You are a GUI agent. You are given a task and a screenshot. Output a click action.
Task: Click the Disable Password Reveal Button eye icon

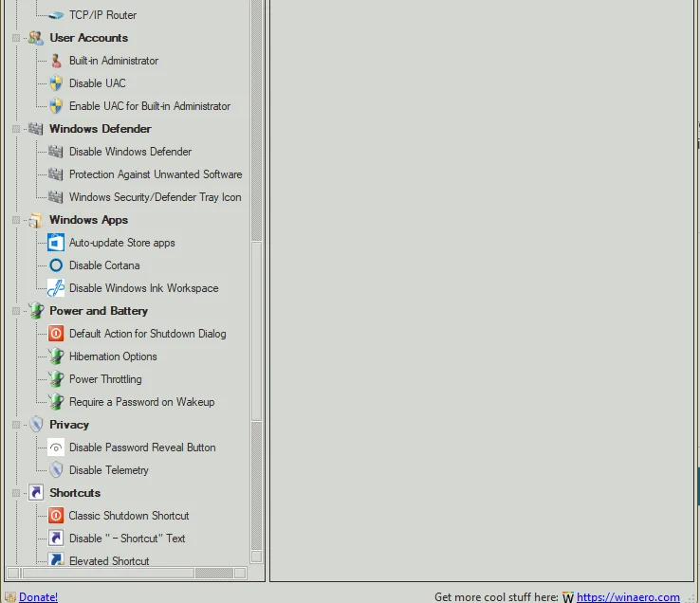click(56, 448)
